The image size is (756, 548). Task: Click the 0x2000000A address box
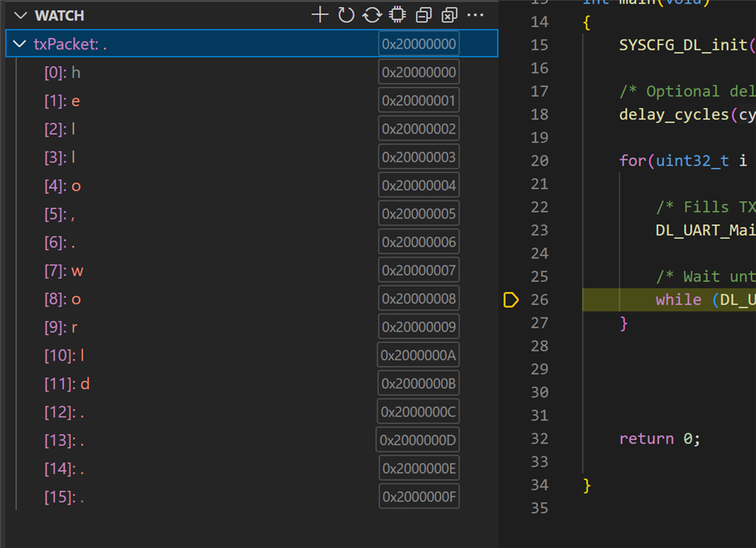pos(419,356)
